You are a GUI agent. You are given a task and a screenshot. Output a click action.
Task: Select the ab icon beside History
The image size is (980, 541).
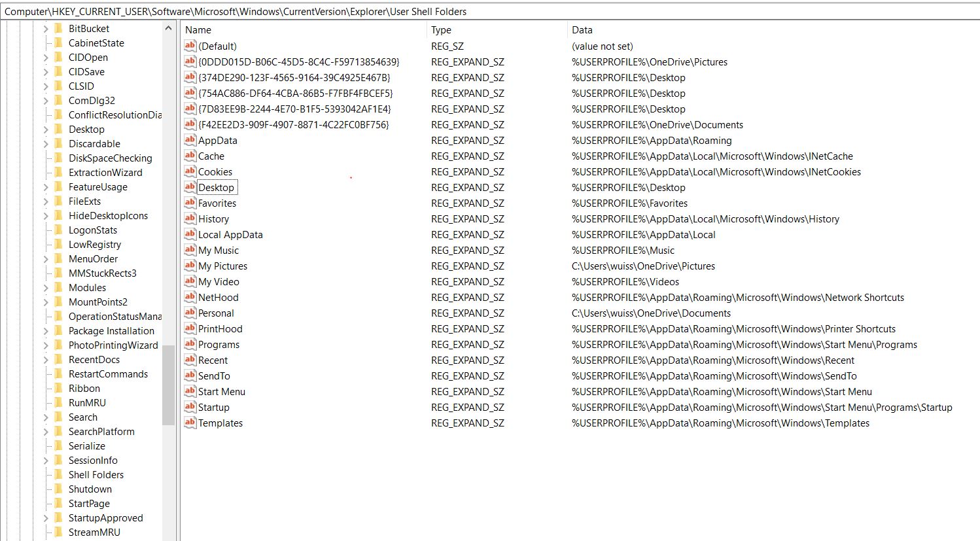(x=190, y=218)
